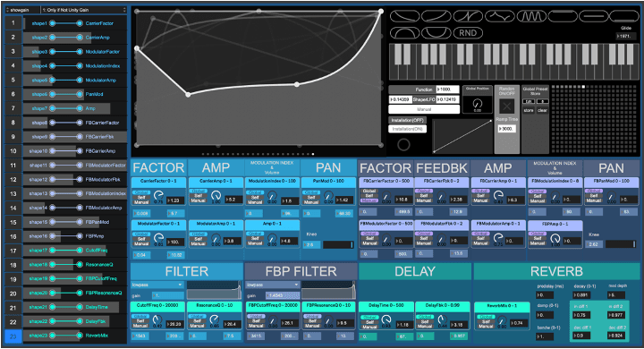Click the Manual button under ShapeLFO
The height and width of the screenshot is (349, 644).
click(424, 109)
